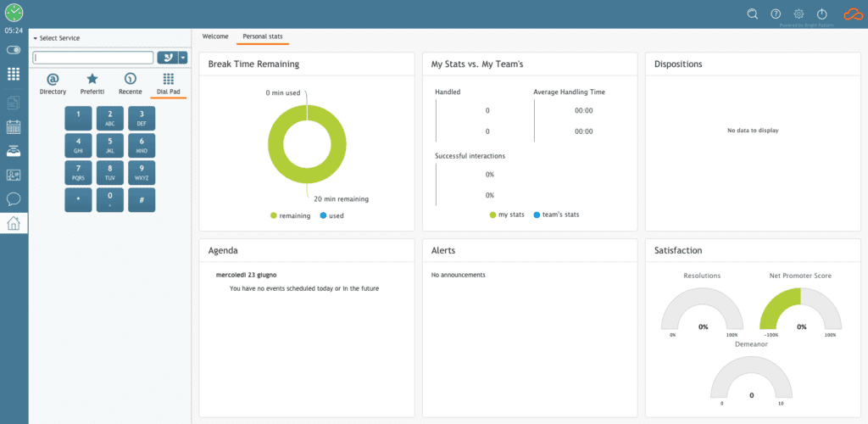The width and height of the screenshot is (868, 424).
Task: Toggle the remaining legend item
Action: click(x=290, y=215)
